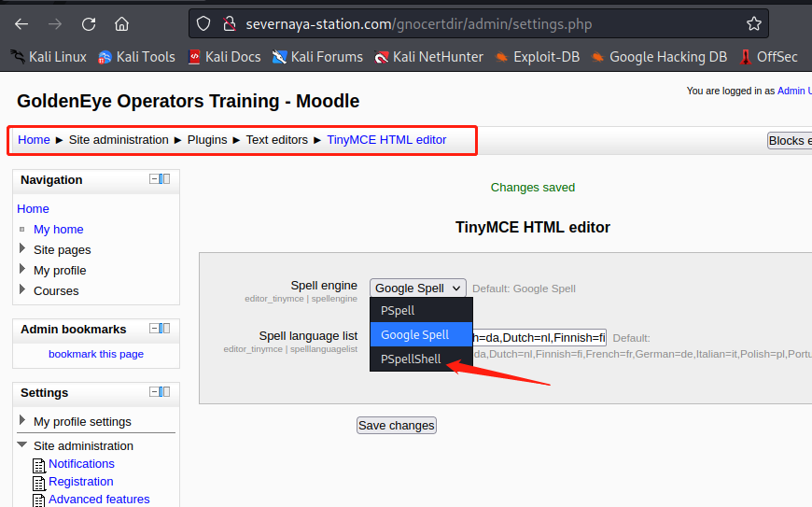Viewport: 812px width, 507px height.
Task: Dock the Settings block
Action: 164,391
